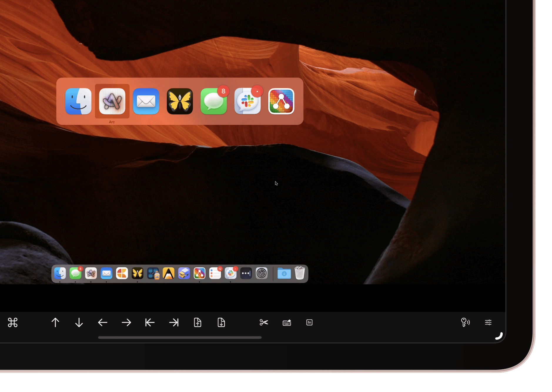
Task: Select Slack in the app switcher
Action: point(247,101)
